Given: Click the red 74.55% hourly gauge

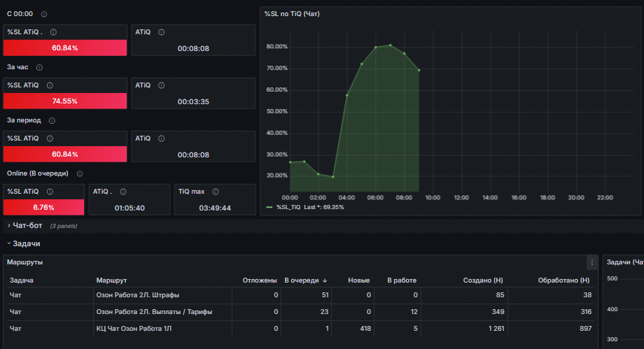Looking at the screenshot, I should point(65,101).
